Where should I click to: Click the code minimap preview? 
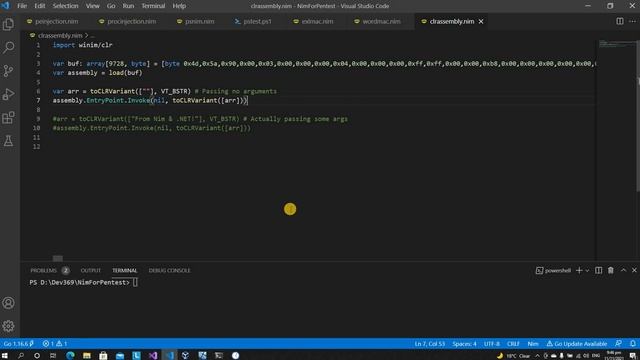(616, 44)
